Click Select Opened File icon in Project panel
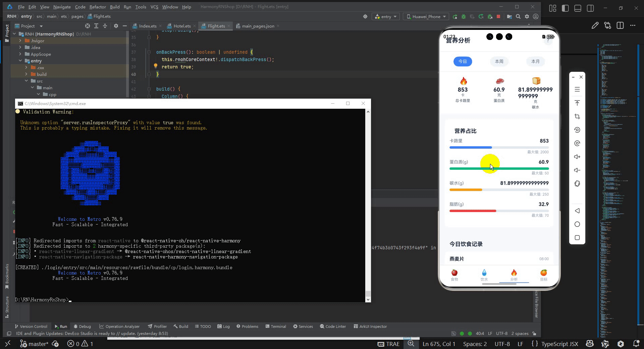 coord(88,26)
